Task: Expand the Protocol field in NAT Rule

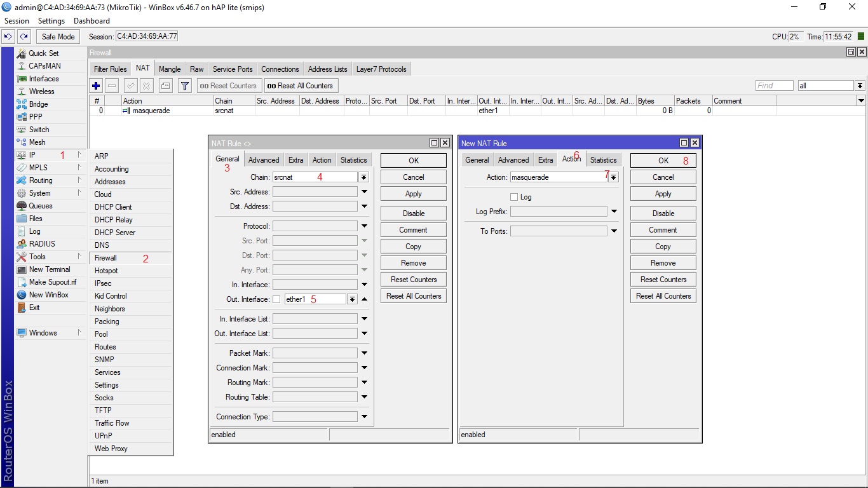Action: pos(365,226)
